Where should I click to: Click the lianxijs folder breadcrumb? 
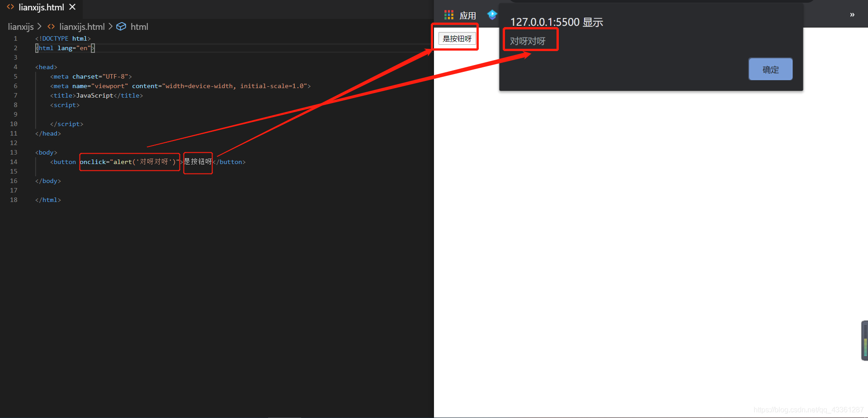[21, 27]
